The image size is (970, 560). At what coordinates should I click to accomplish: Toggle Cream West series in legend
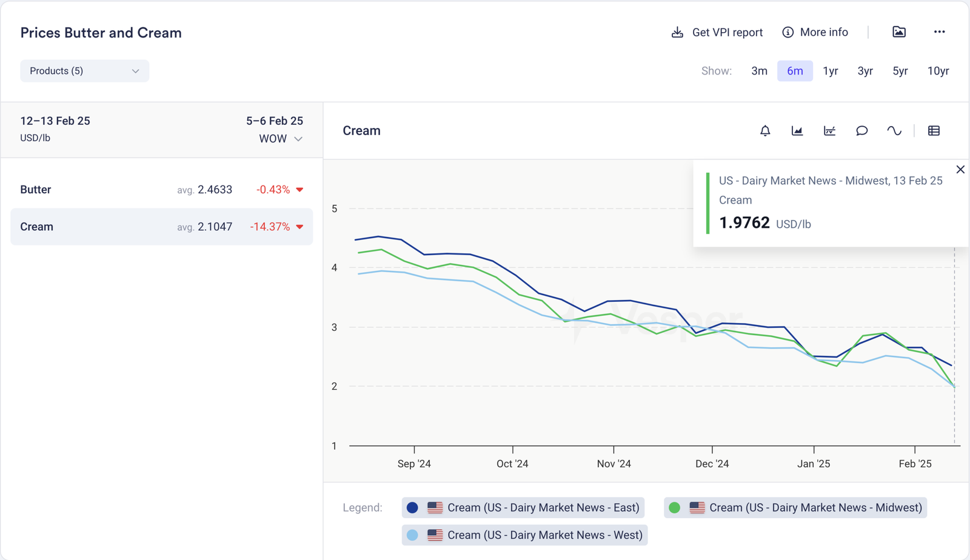pos(524,535)
